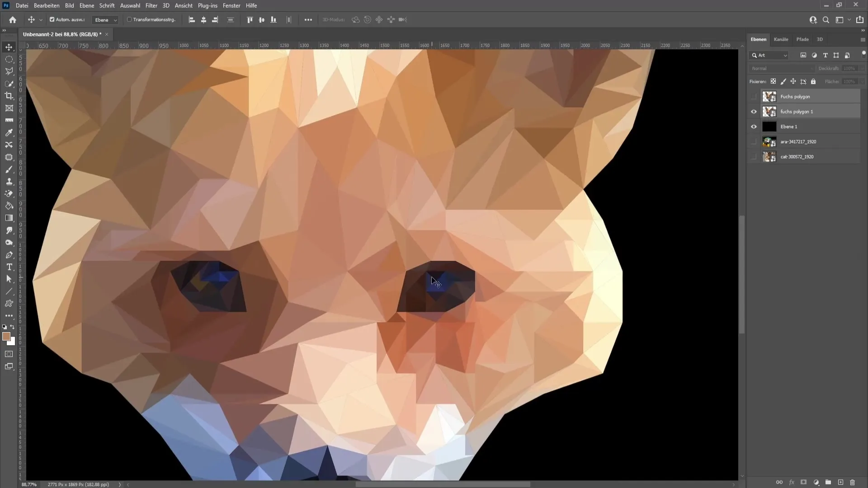Image resolution: width=868 pixels, height=488 pixels.
Task: Select the Move tool in toolbar
Action: 9,47
